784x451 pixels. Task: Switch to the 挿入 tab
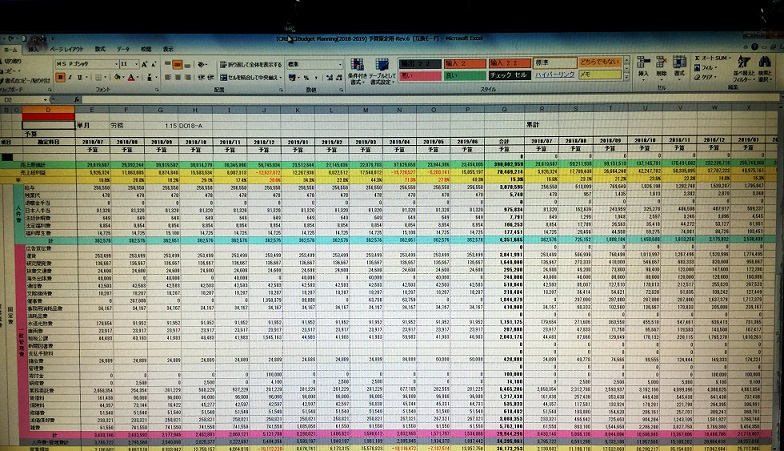pos(33,50)
